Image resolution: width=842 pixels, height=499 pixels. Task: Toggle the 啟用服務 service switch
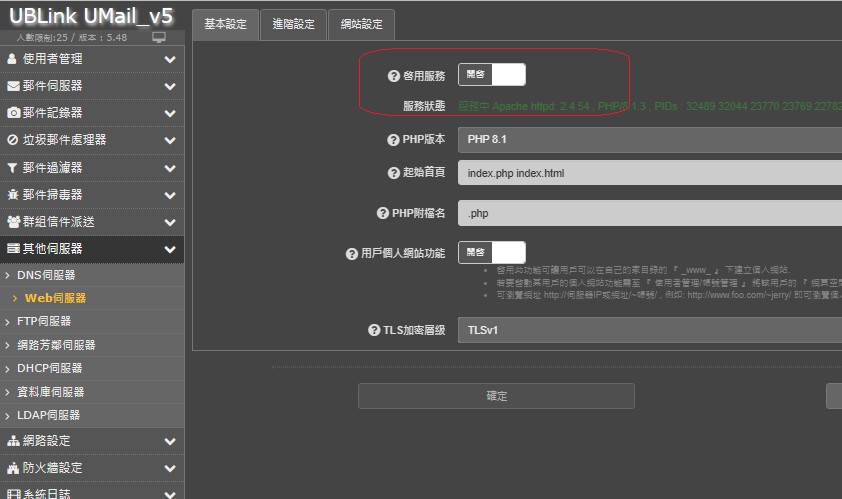tap(491, 75)
